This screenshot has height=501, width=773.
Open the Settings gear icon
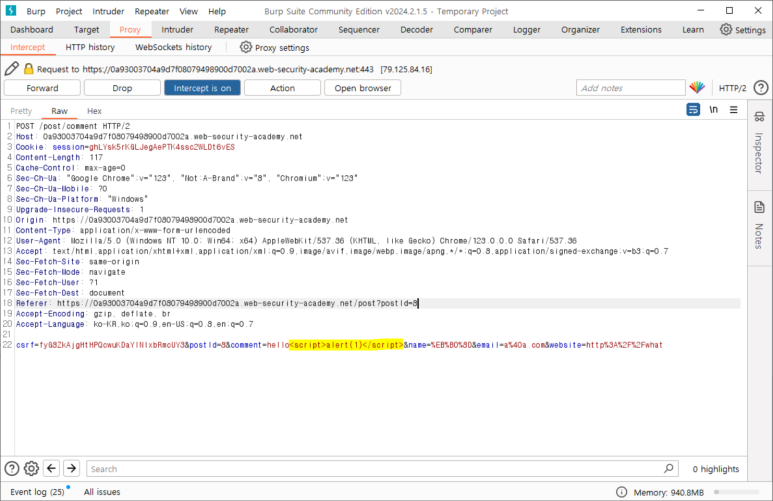tap(726, 30)
